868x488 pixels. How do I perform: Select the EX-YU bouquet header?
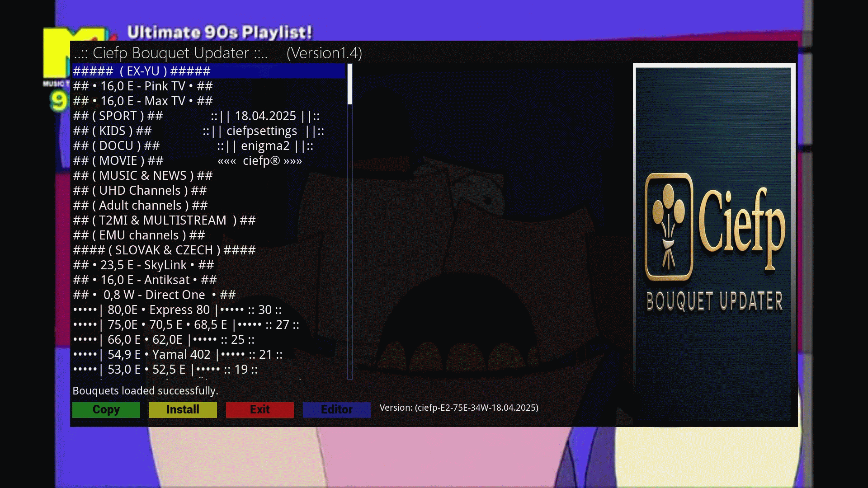(x=142, y=71)
